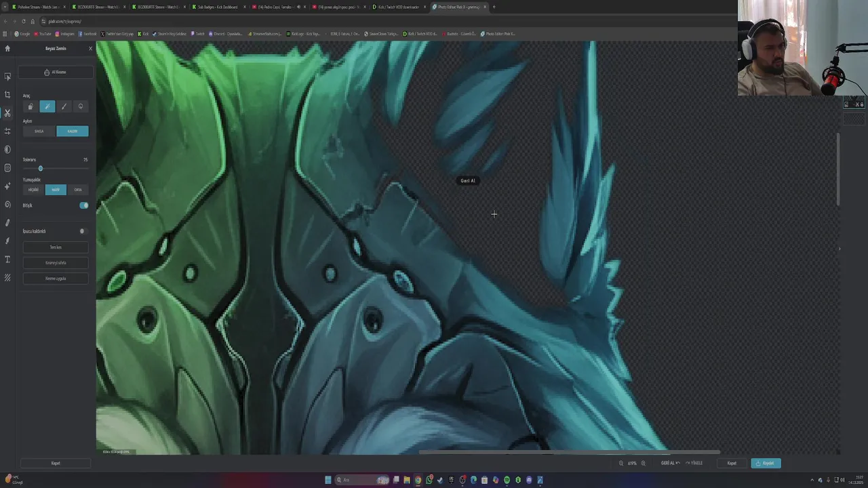Zoom out with the minus magnifier
Image resolution: width=868 pixels, height=488 pixels.
coord(621,463)
